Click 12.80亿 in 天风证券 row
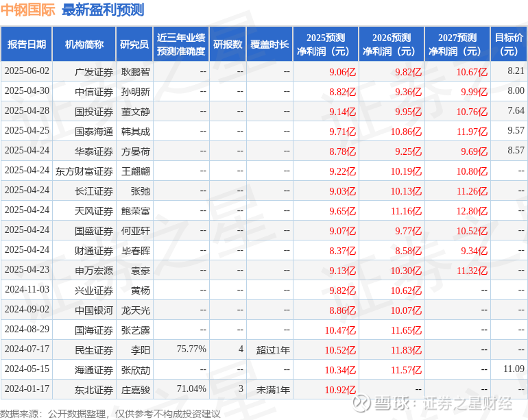Screen dimensions: 528x420 (472, 211)
